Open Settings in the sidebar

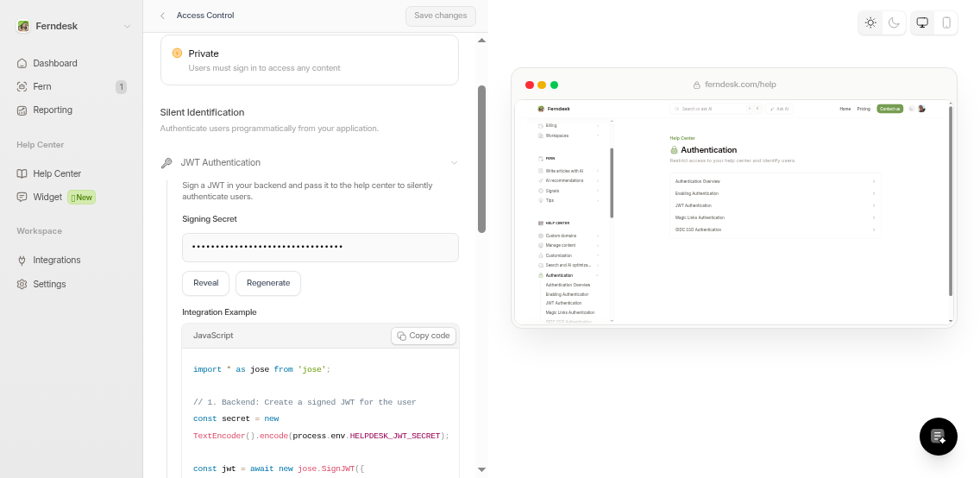[x=49, y=285]
